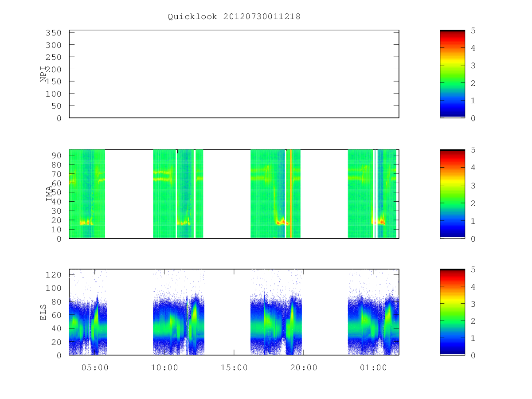532x399 pixels.
Task: Click the 50 tick on NPI axis
Action: pyautogui.click(x=57, y=106)
